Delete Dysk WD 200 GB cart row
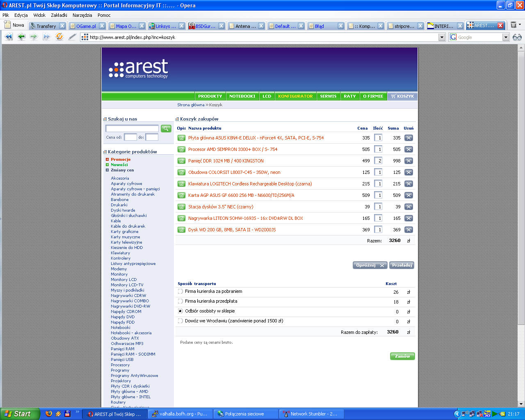Viewport: 525px width, 420px height. pyautogui.click(x=409, y=230)
